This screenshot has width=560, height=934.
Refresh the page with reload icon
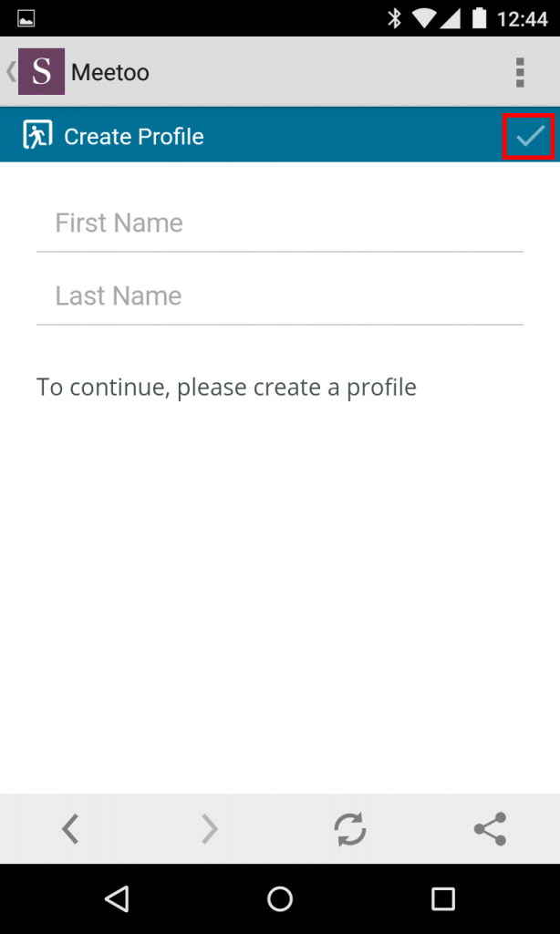[349, 828]
